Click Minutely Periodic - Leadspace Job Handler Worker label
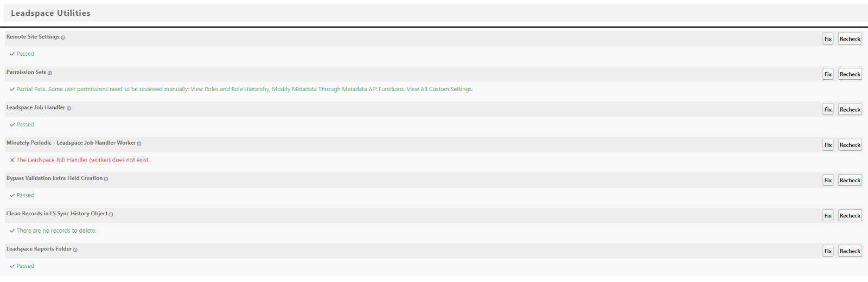The height and width of the screenshot is (282, 868). click(x=71, y=143)
